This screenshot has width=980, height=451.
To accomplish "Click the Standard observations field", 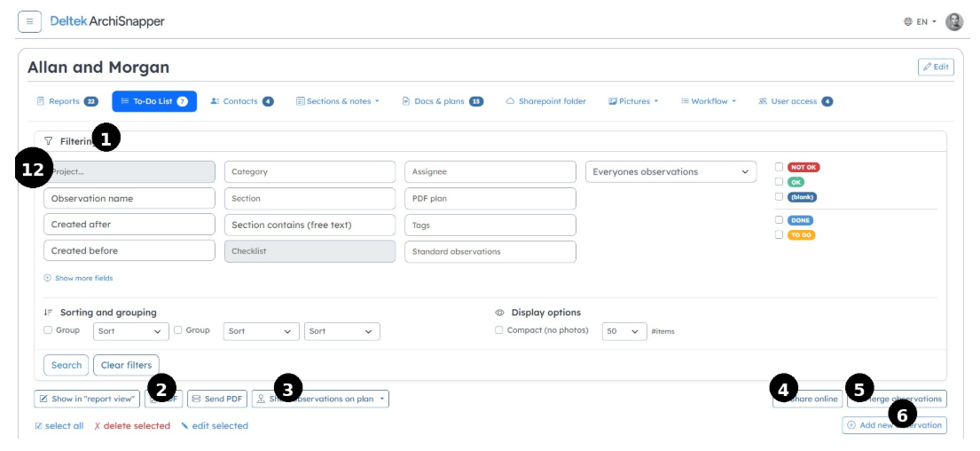I will pyautogui.click(x=490, y=251).
